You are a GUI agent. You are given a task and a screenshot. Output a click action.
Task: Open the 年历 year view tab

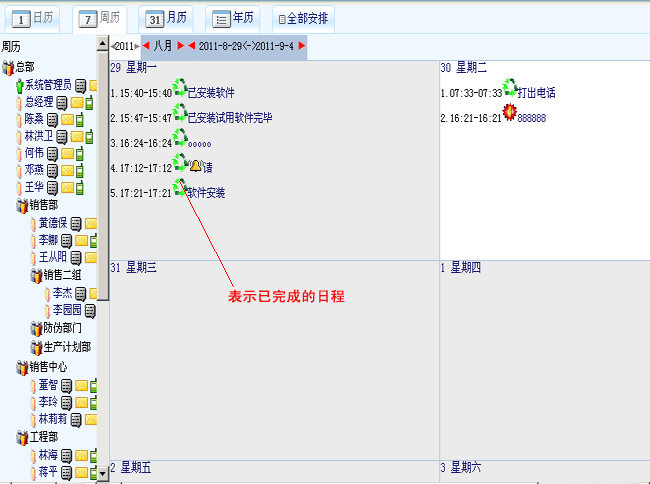coord(233,18)
